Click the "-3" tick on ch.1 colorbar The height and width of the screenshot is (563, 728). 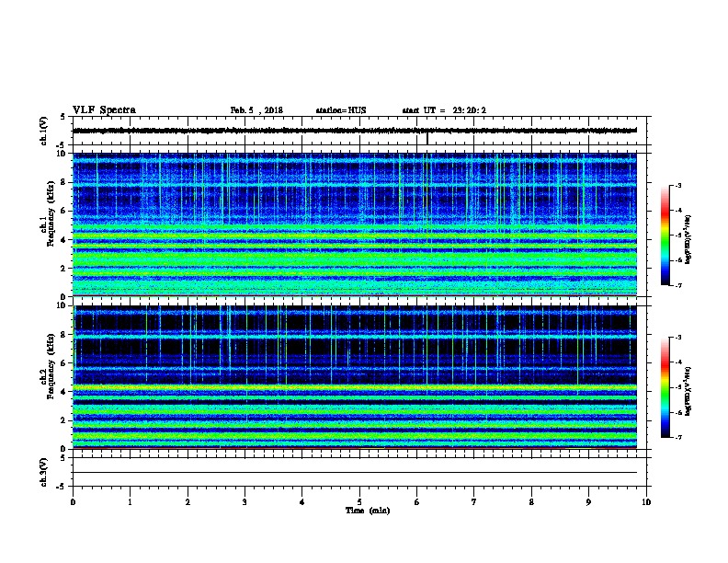click(677, 186)
